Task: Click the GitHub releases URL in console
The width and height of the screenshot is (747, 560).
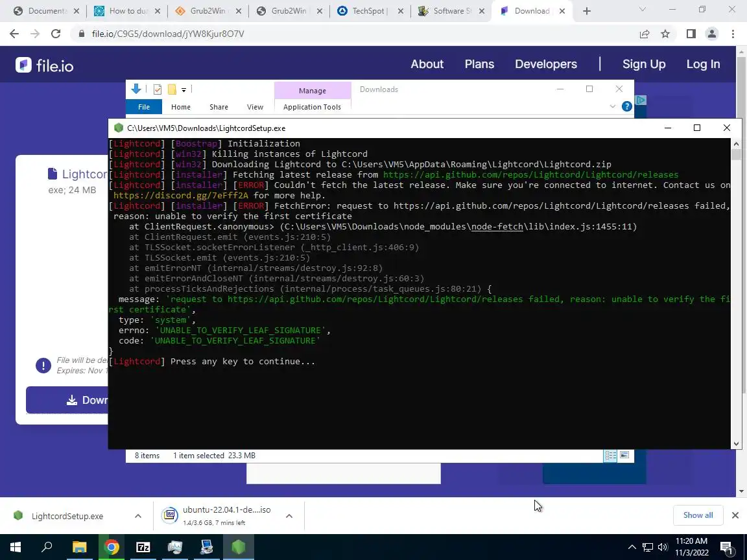Action: click(x=530, y=175)
